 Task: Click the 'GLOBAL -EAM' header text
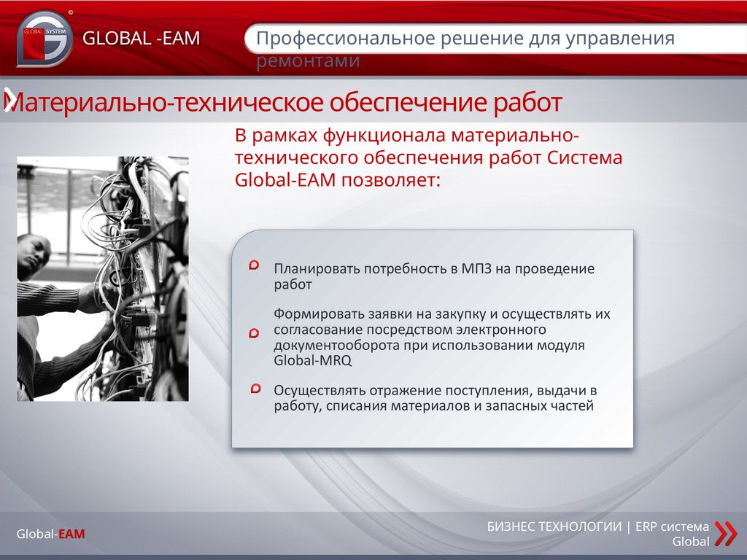(x=141, y=38)
